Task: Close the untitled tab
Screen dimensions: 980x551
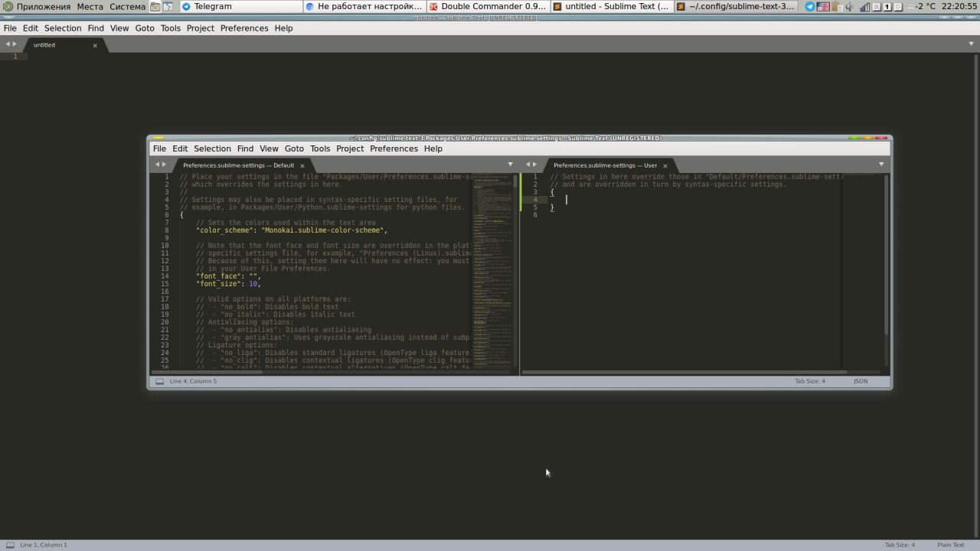Action: (95, 45)
